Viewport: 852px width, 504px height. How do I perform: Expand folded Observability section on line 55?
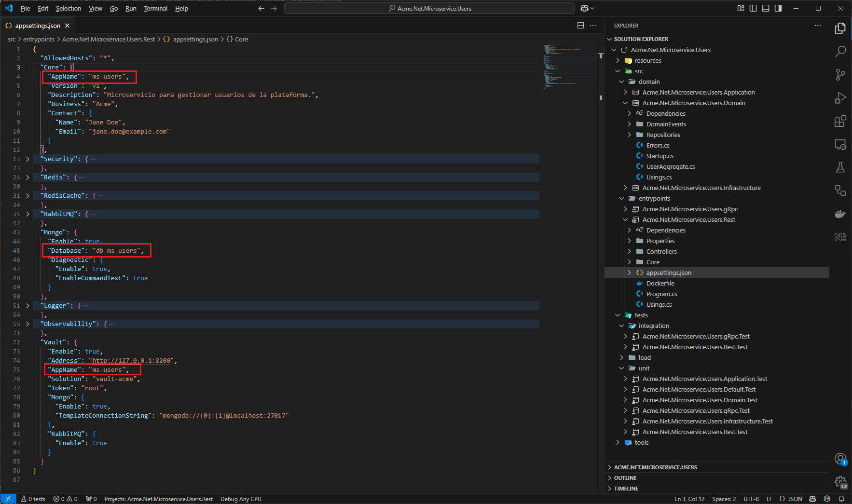click(27, 324)
